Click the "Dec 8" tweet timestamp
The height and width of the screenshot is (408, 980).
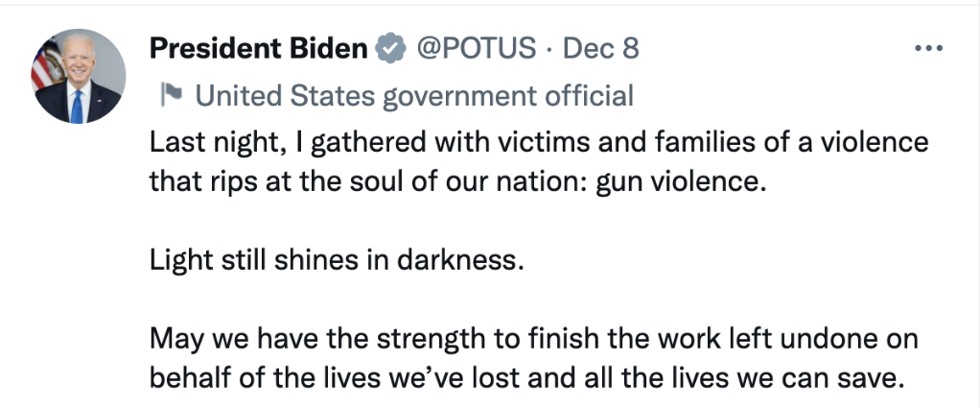(x=600, y=49)
